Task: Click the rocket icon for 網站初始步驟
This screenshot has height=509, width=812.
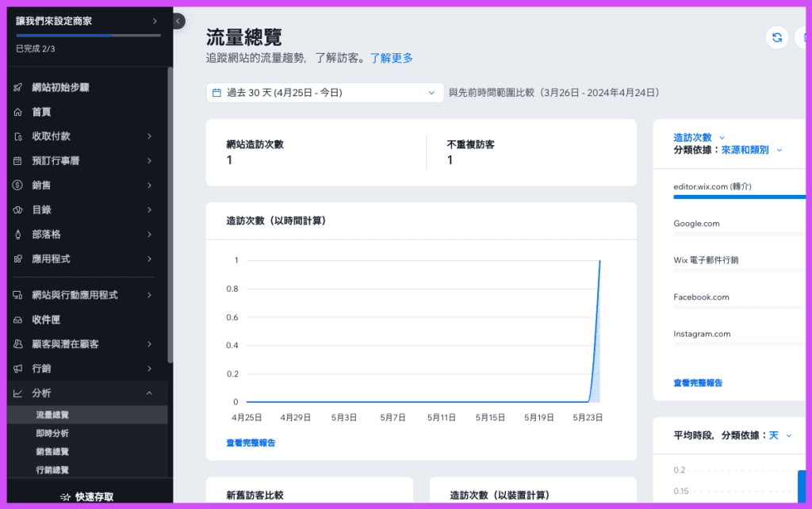Action: click(17, 88)
